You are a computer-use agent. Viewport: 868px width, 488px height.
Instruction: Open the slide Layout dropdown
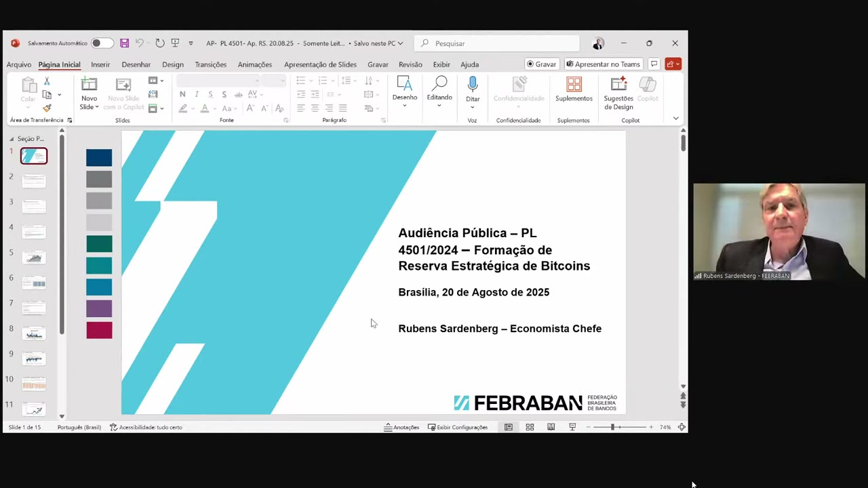click(156, 81)
